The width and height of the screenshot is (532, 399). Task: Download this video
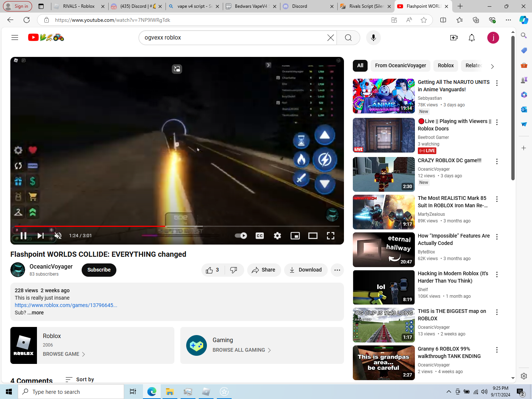click(x=306, y=270)
